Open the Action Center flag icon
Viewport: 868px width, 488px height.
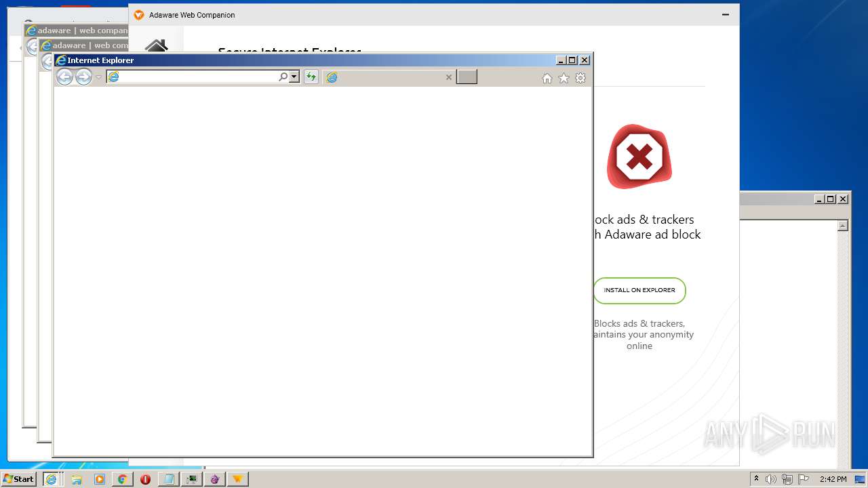[804, 479]
